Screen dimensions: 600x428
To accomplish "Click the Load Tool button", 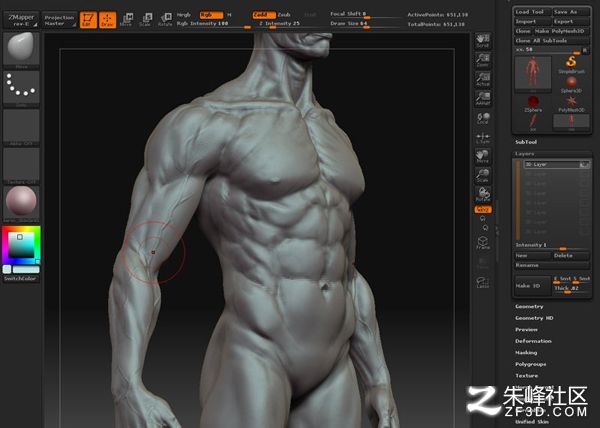I will tap(532, 12).
